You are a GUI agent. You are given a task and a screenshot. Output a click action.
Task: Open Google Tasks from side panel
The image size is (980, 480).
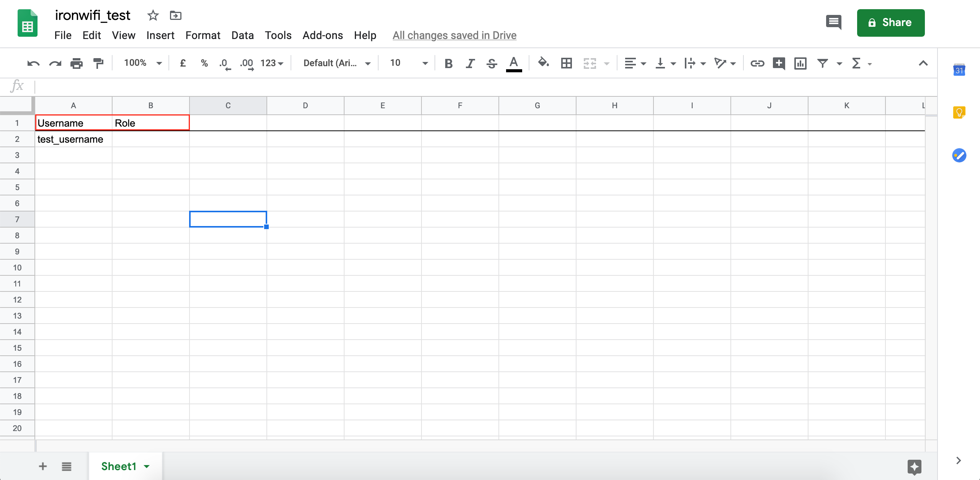pos(959,156)
